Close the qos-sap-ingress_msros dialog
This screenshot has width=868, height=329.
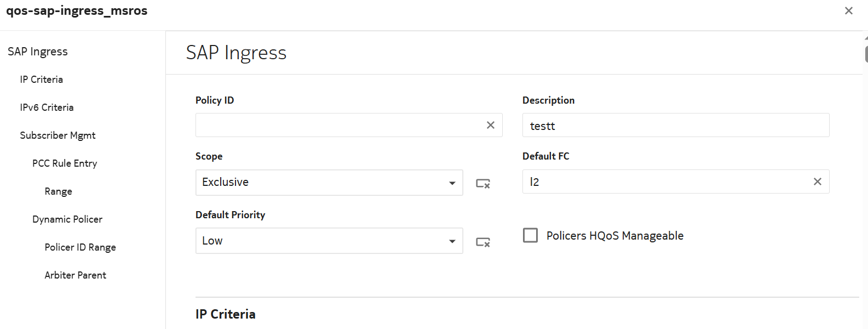(849, 11)
